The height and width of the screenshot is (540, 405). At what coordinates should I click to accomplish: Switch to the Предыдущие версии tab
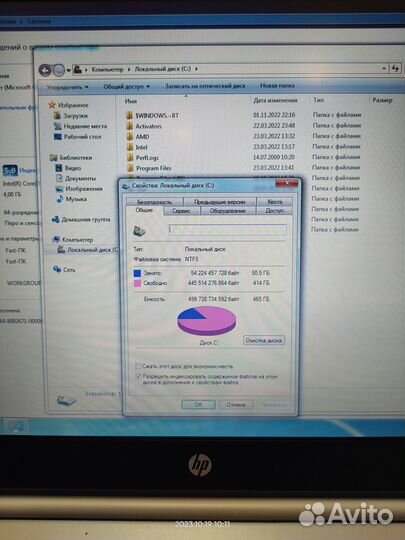tap(220, 202)
